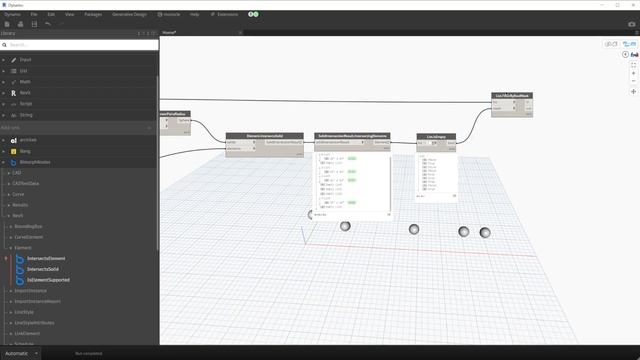Click the Save toolbar icon
The width and height of the screenshot is (640, 360).
pyautogui.click(x=34, y=24)
